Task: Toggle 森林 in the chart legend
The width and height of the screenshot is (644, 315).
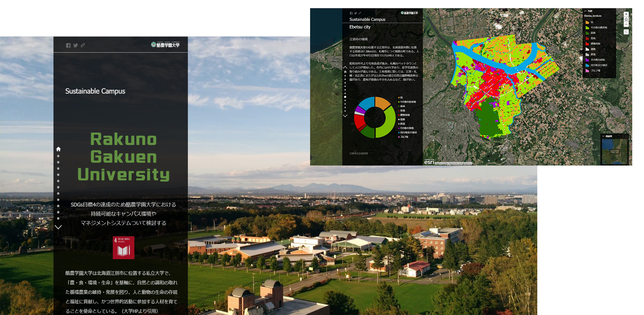Action: (x=402, y=106)
